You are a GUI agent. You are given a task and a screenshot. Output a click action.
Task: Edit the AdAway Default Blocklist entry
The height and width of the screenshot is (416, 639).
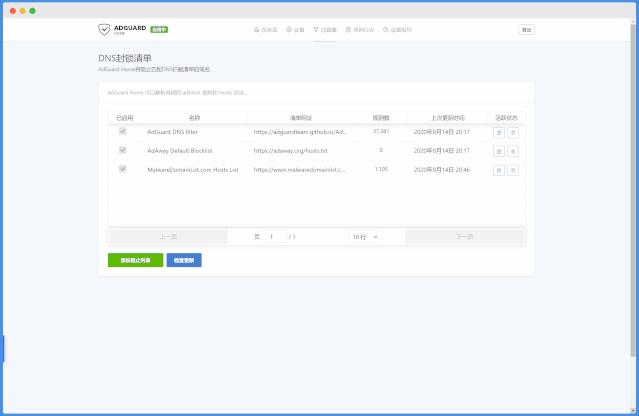point(499,151)
